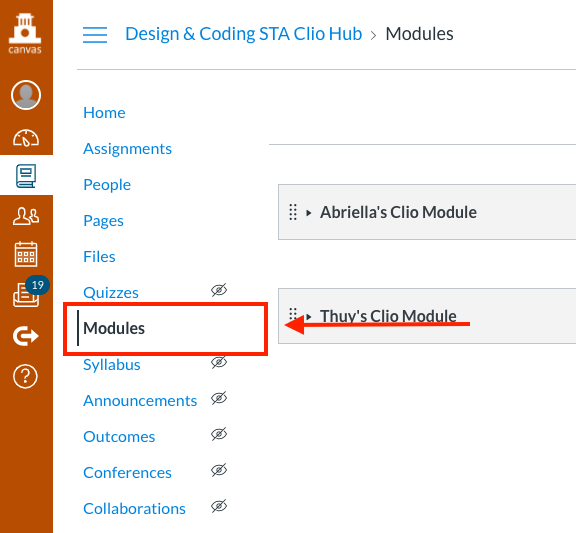Open the Calendar icon
Screen dimensions: 576x533
point(26,254)
